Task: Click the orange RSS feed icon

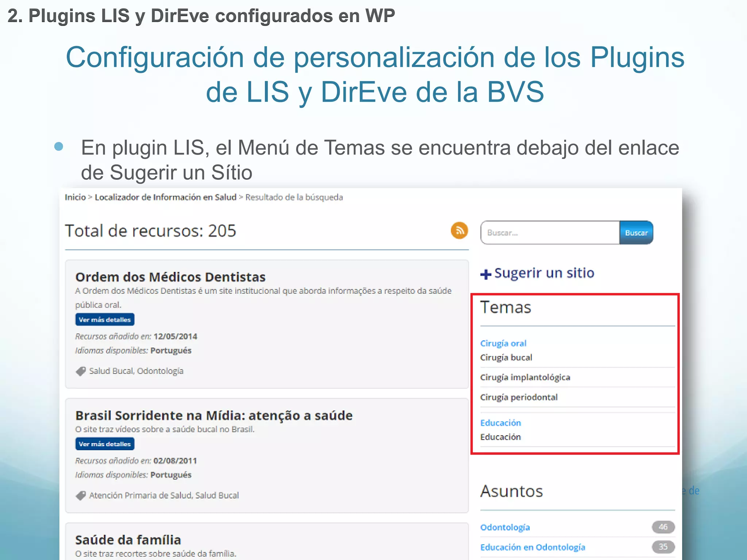Action: click(x=459, y=230)
